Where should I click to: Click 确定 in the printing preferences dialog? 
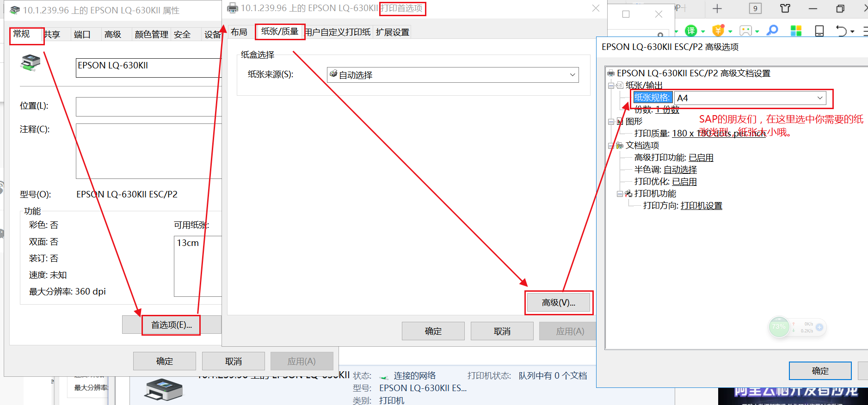tap(433, 331)
